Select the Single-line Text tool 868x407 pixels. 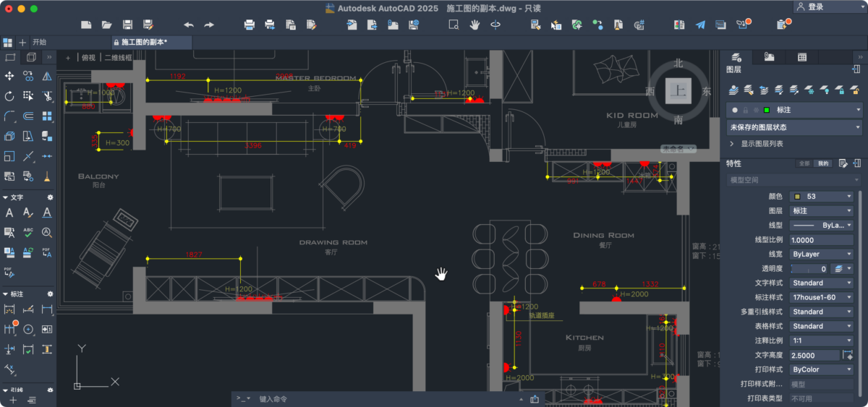(x=9, y=213)
